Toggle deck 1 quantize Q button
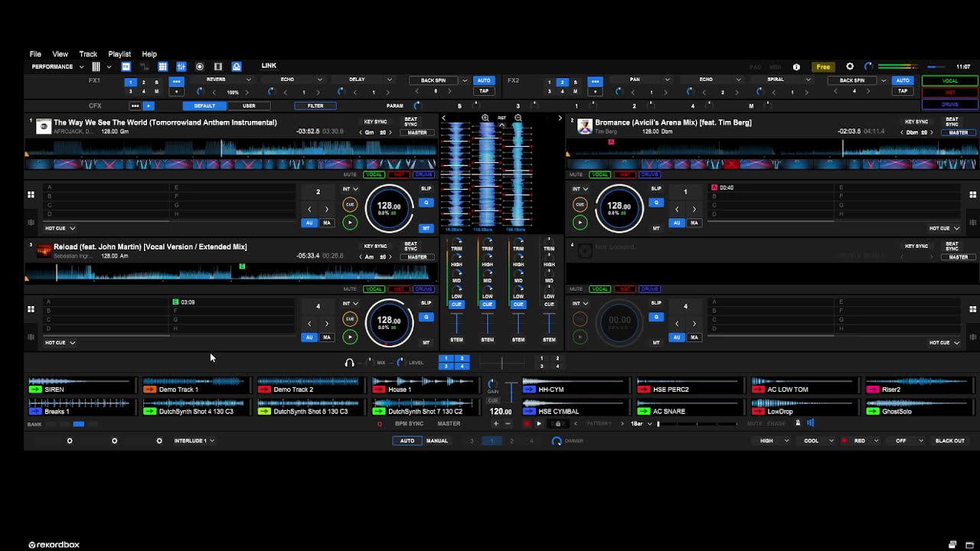Image resolution: width=980 pixels, height=551 pixels. click(x=426, y=203)
